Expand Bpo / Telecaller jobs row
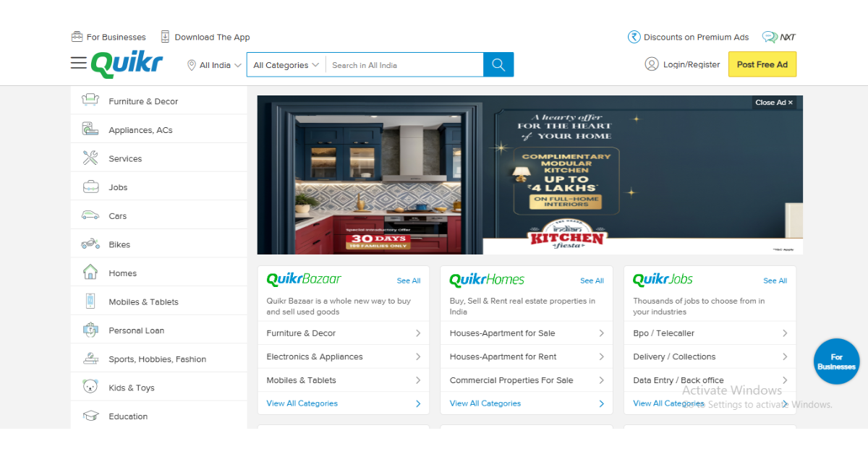Image resolution: width=868 pixels, height=454 pixels. coord(710,333)
